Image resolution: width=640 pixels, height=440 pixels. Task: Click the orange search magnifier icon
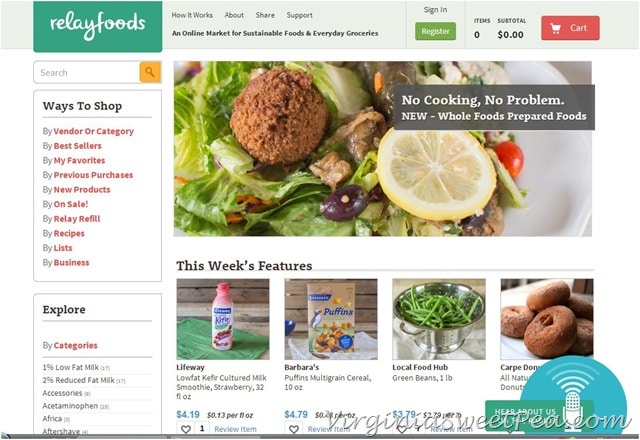coord(150,72)
